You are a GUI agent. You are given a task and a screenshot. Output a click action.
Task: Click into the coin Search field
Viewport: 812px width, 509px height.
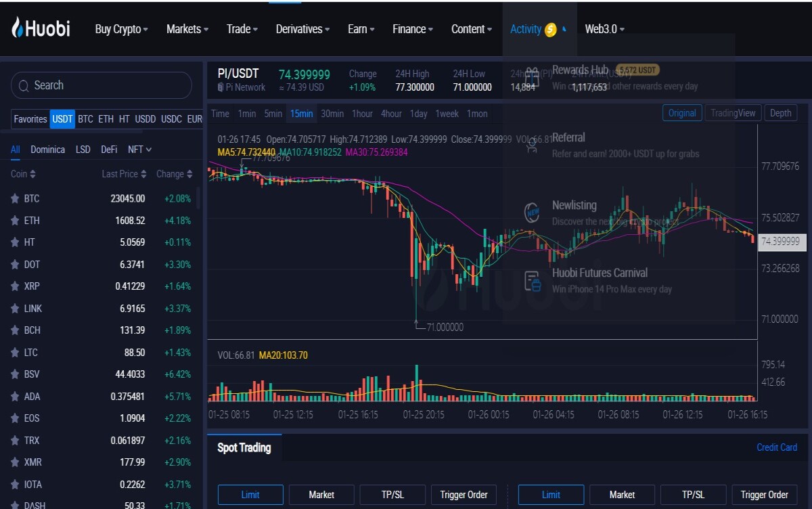(x=101, y=86)
